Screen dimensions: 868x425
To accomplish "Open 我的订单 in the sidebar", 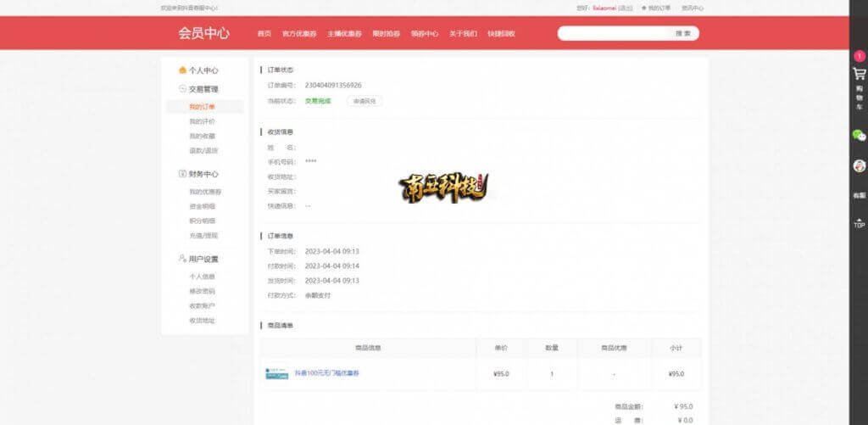I will [202, 107].
